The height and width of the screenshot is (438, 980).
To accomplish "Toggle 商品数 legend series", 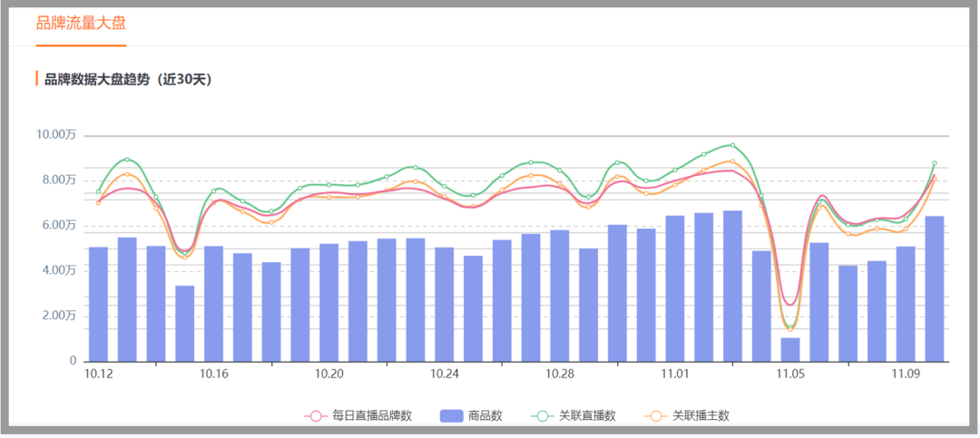I will 471,415.
